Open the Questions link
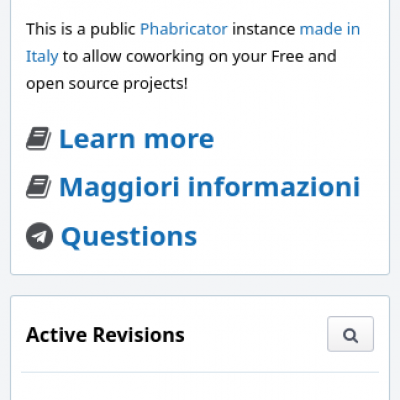 pos(129,237)
